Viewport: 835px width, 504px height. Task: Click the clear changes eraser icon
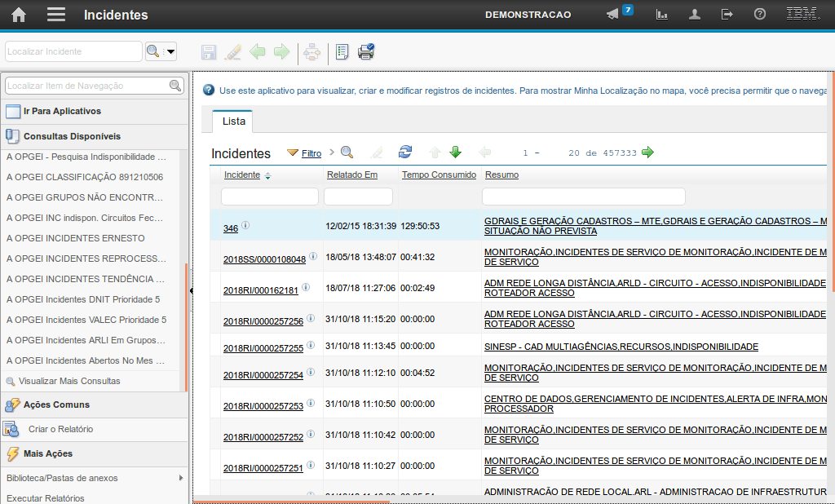[x=233, y=52]
